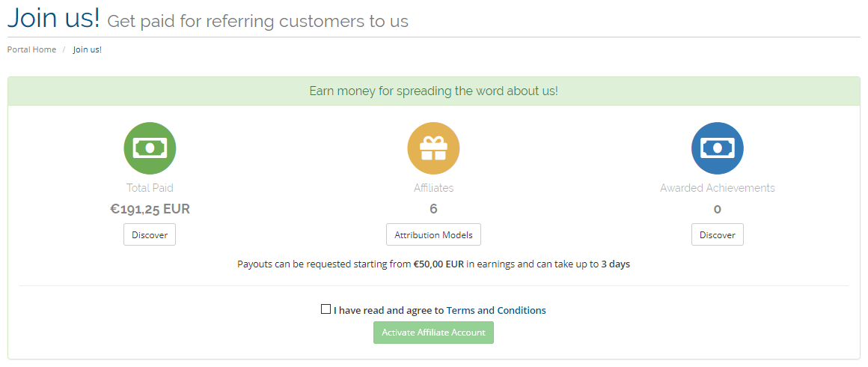Click Discover under Total Paid
The width and height of the screenshot is (868, 367).
[x=150, y=234]
